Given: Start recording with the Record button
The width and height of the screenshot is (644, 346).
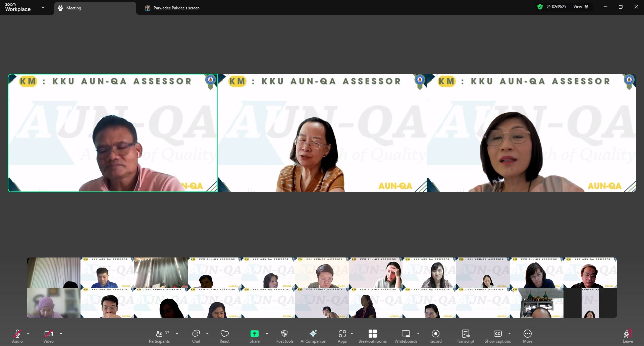Looking at the screenshot, I should pyautogui.click(x=435, y=336).
